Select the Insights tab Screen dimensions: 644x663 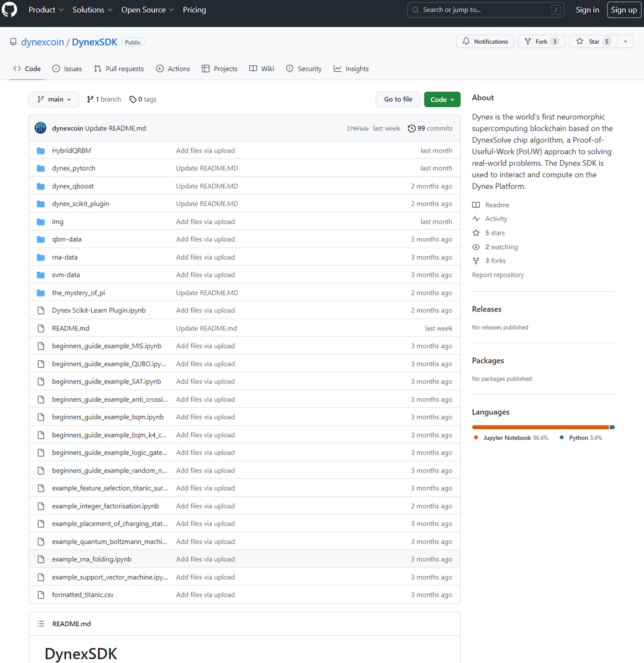coord(351,69)
